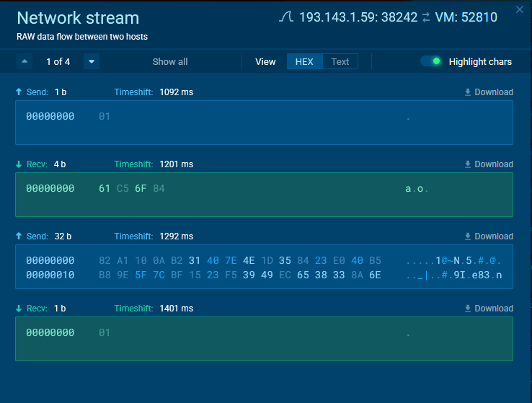Click the bidirectional arrows between hosts
532x403 pixels.
(x=427, y=17)
